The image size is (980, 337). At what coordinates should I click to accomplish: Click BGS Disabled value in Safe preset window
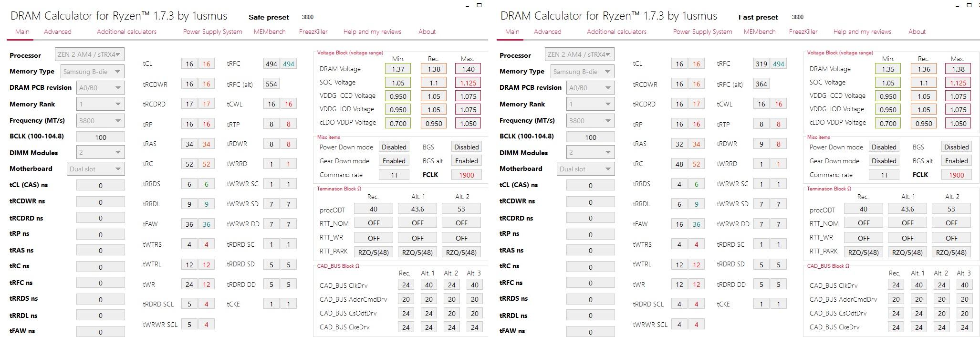(466, 147)
